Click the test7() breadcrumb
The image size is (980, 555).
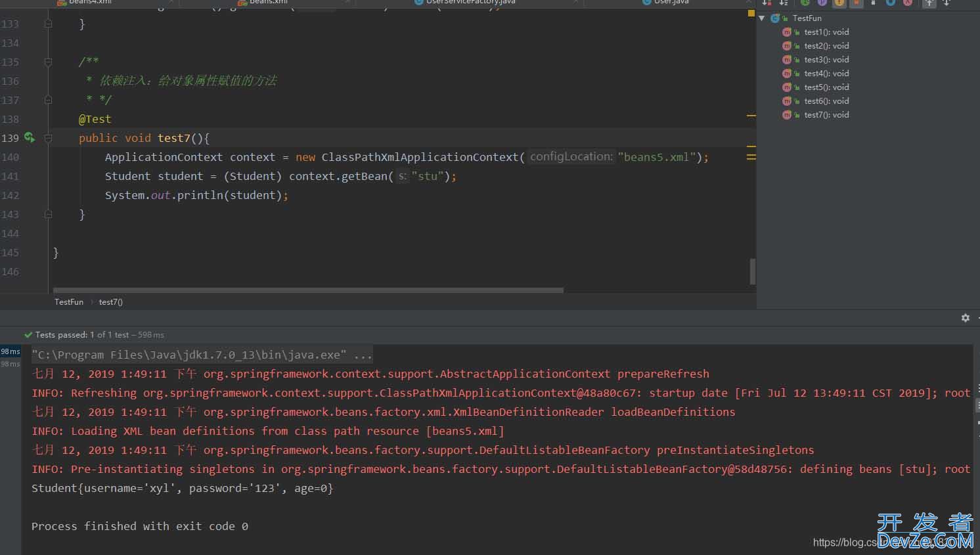[x=111, y=302]
